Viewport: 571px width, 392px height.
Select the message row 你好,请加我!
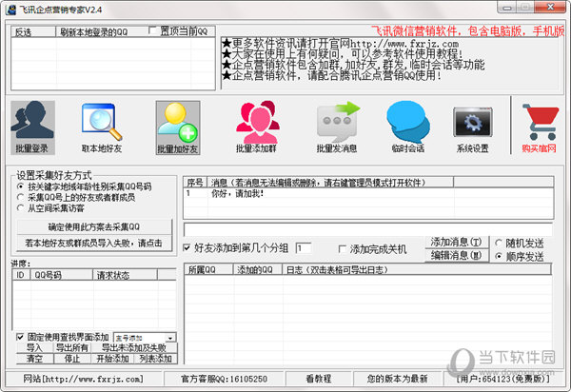pyautogui.click(x=368, y=194)
